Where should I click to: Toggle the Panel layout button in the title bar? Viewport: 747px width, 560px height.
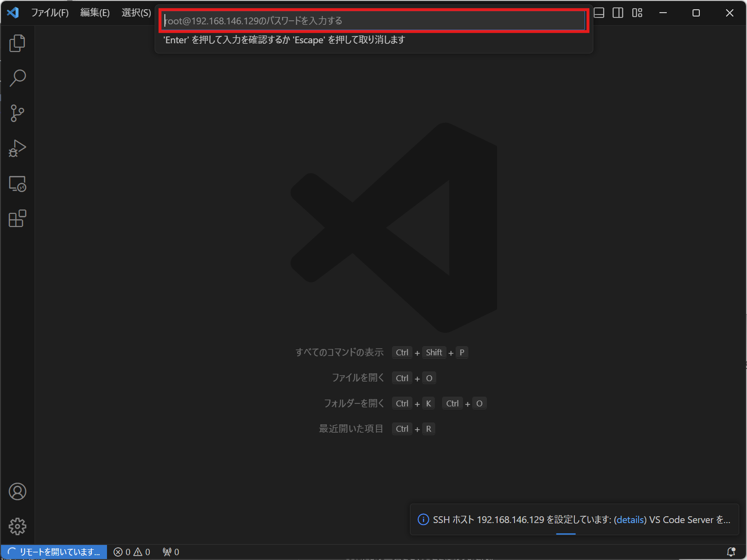click(598, 13)
